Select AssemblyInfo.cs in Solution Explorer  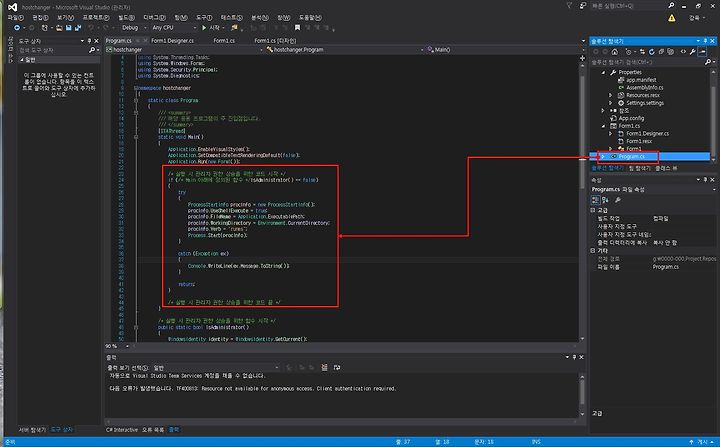(645, 87)
